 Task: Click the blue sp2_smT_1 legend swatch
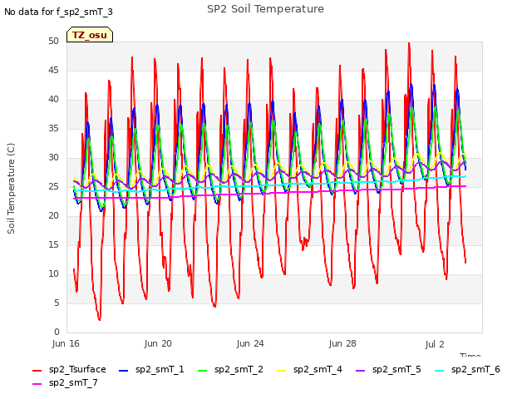tap(124, 371)
